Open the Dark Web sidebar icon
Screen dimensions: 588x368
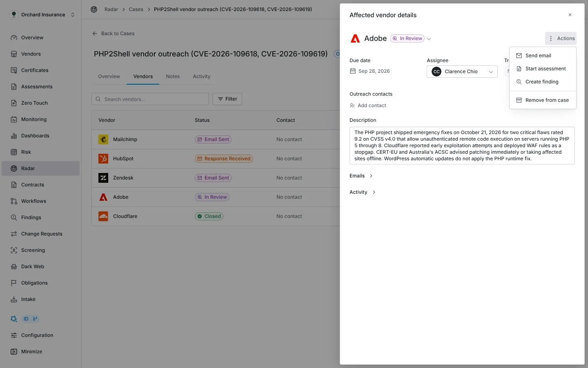(x=14, y=267)
